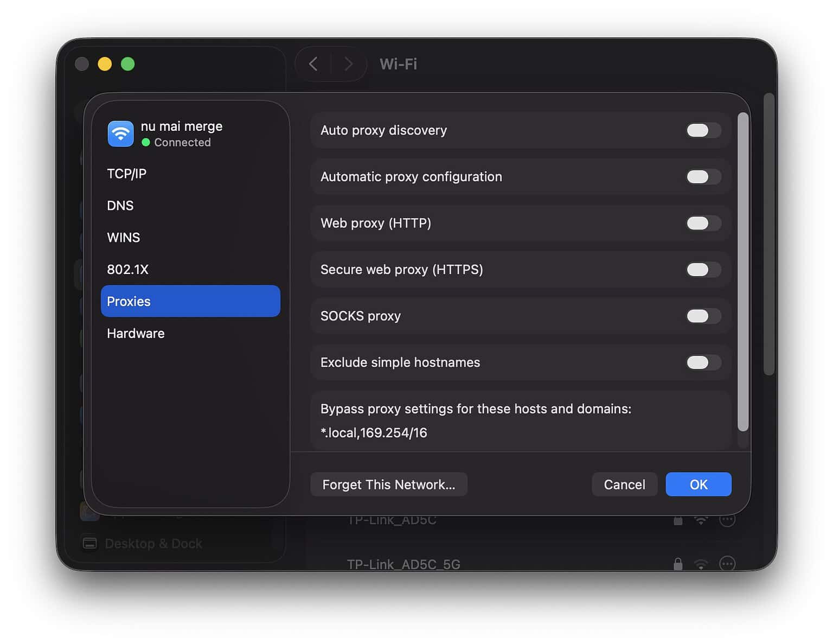
Task: Select the Hardware tab
Action: point(136,333)
